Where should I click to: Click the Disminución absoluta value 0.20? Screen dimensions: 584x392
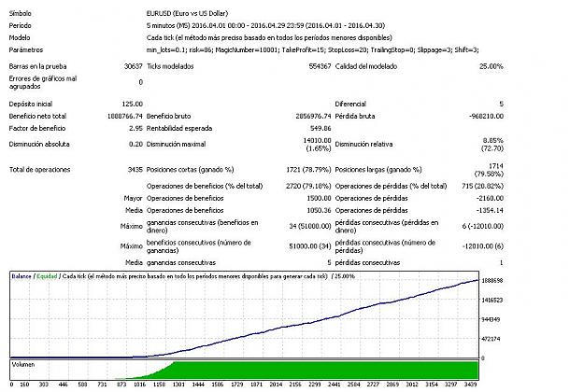(x=135, y=145)
